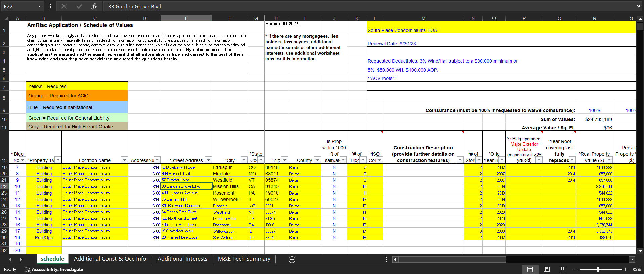Click the zoom in plus button
Viewport: 644px width, 274px height.
[625, 269]
